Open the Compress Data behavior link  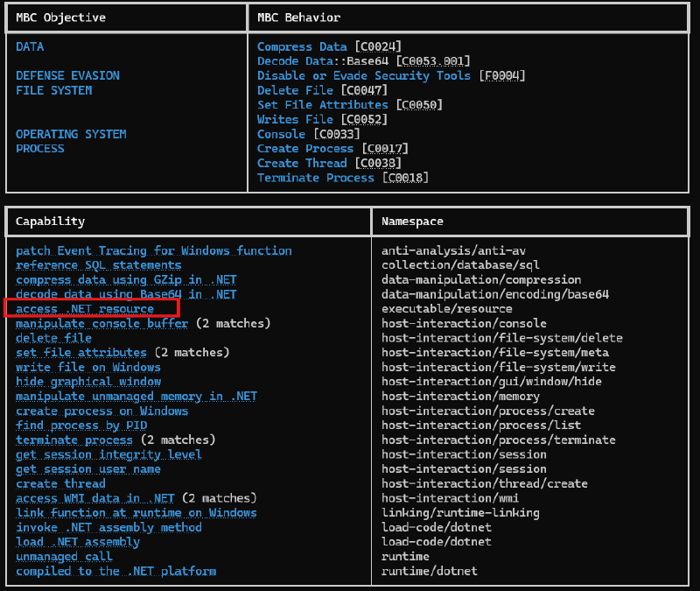coord(302,47)
